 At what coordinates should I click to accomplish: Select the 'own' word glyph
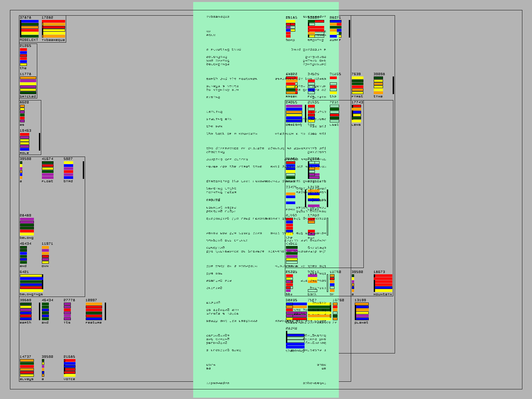(x=45, y=255)
